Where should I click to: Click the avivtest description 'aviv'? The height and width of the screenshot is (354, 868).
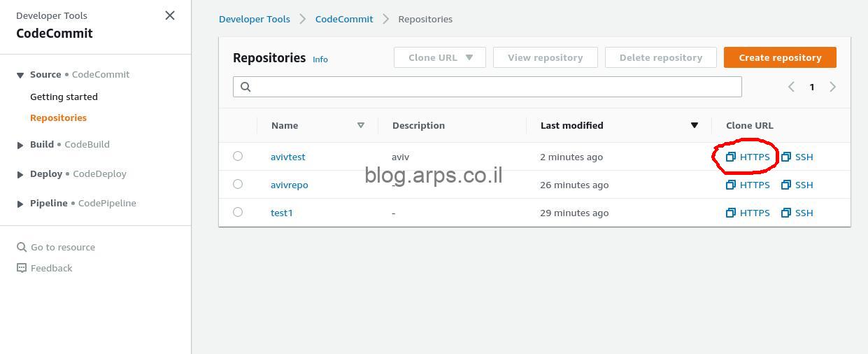(x=400, y=157)
